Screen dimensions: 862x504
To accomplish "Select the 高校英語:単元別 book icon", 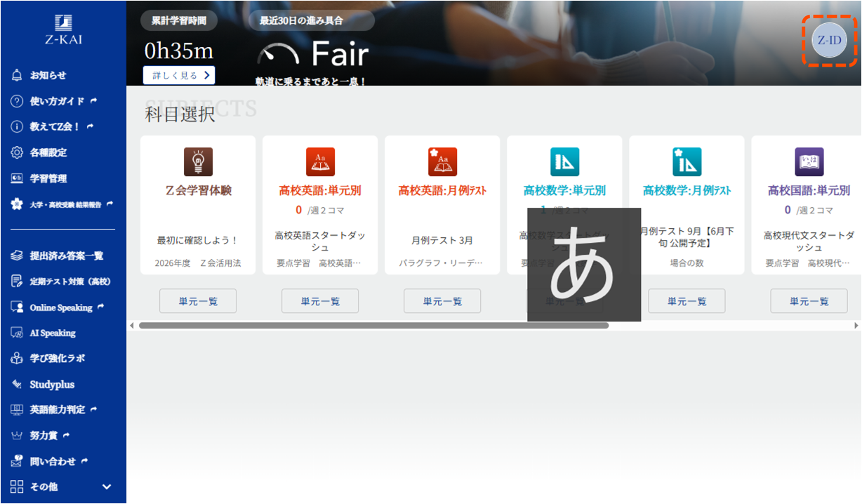I will click(320, 162).
